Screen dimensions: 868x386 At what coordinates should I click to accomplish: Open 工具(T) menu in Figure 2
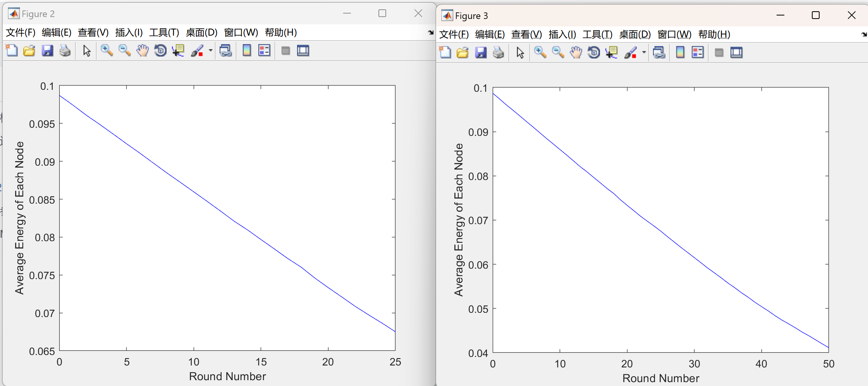point(164,33)
